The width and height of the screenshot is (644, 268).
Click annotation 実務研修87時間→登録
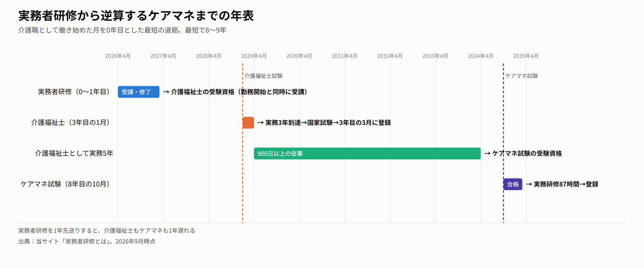[562, 184]
